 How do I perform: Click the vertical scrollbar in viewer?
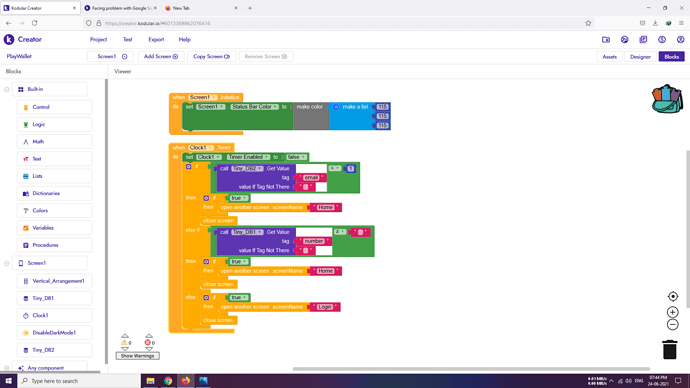[x=688, y=229]
